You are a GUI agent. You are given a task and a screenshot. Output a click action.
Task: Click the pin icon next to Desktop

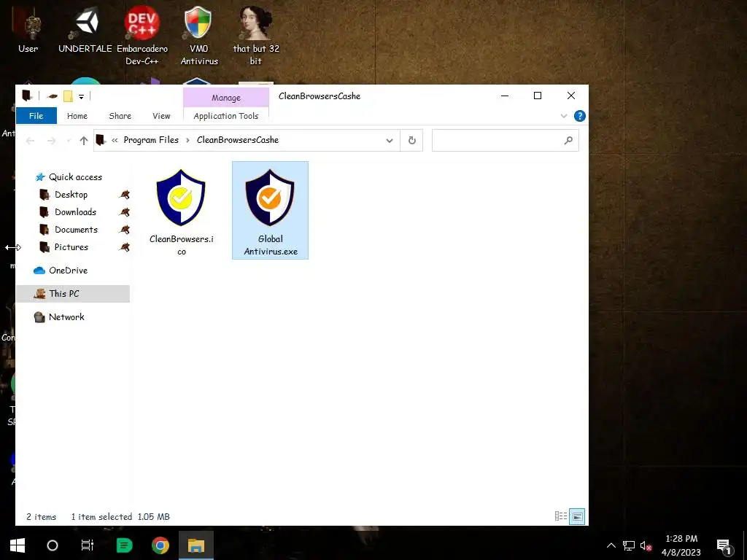point(124,194)
